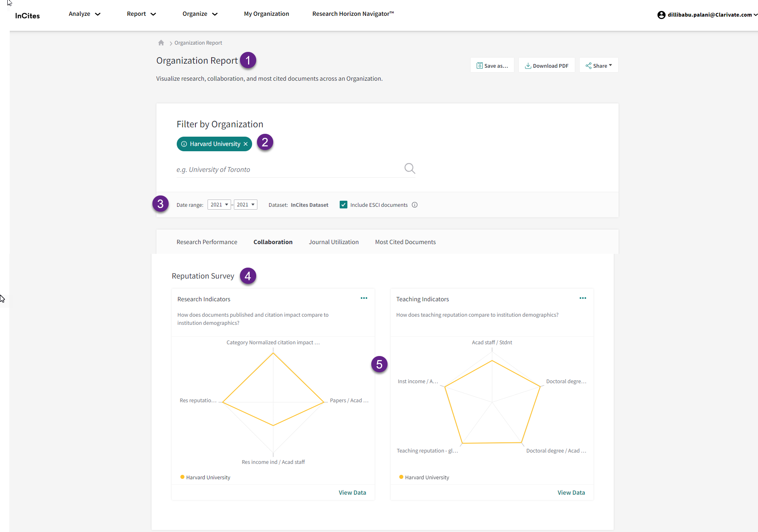Click the Inst income / A… axis label
The width and height of the screenshot is (758, 532).
coord(418,382)
